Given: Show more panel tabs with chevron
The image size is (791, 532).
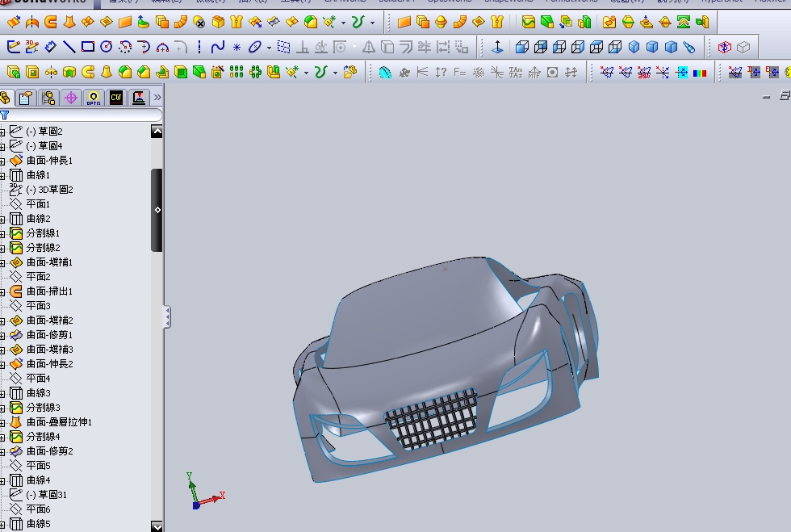Looking at the screenshot, I should pyautogui.click(x=157, y=98).
